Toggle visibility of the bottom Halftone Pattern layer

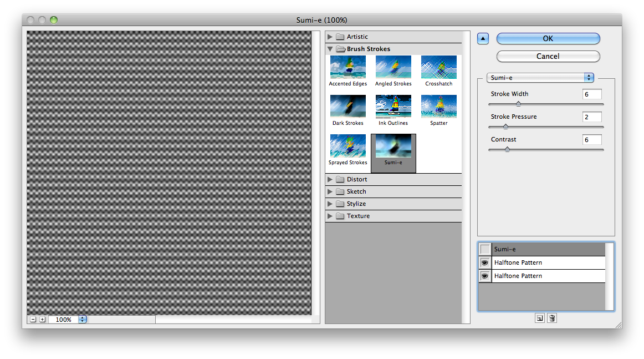(x=484, y=276)
